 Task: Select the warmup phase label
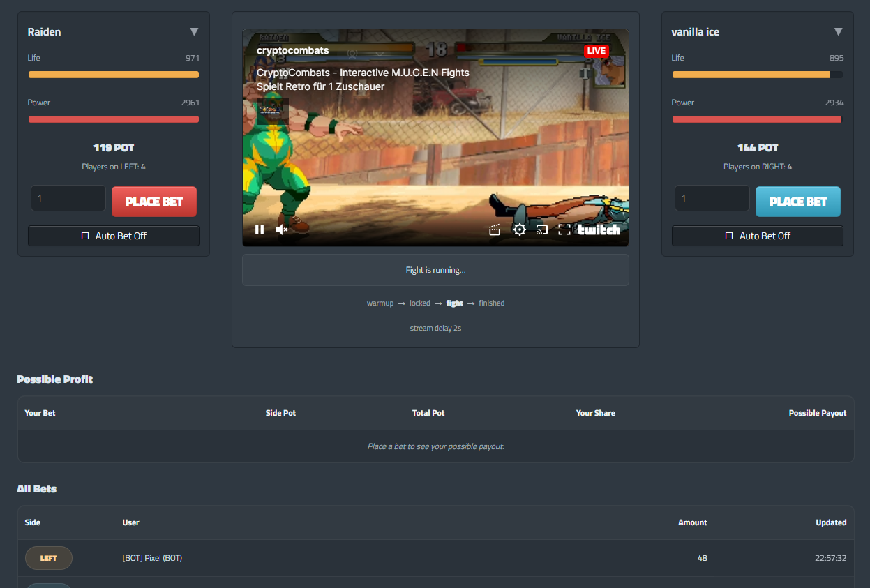pyautogui.click(x=380, y=303)
